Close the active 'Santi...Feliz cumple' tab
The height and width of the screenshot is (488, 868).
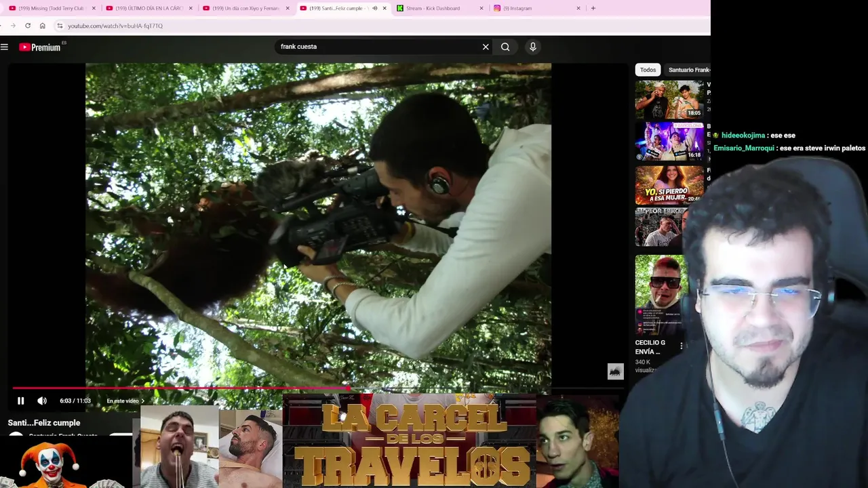point(384,8)
